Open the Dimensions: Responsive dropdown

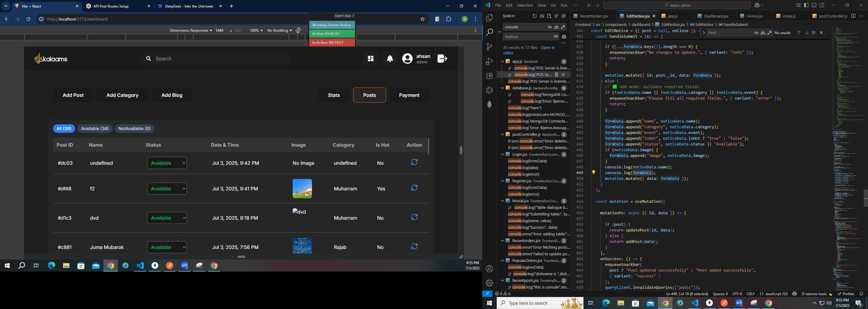(x=191, y=30)
